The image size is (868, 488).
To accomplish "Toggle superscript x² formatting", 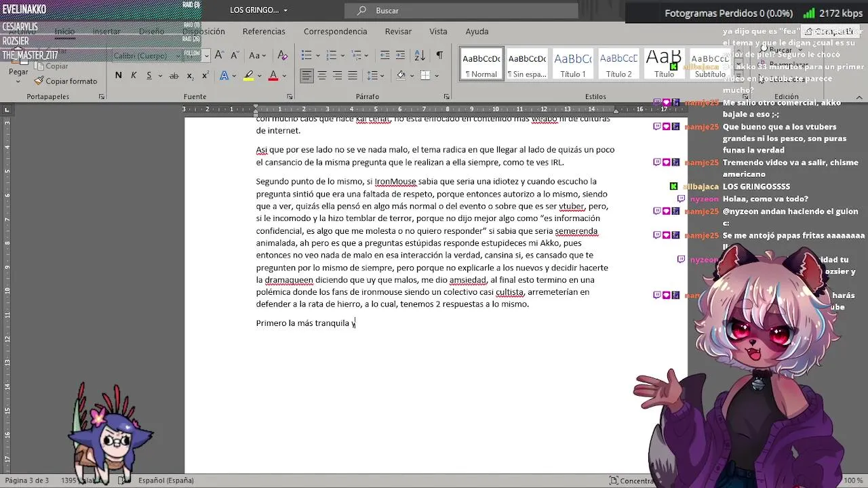I will point(205,75).
